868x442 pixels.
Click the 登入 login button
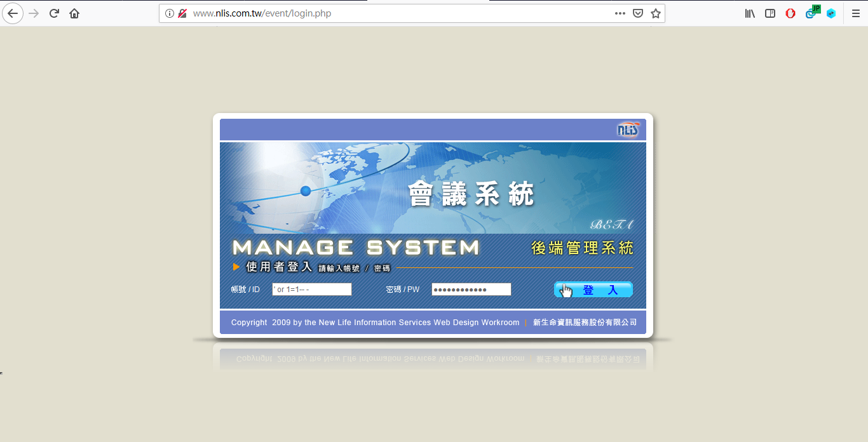[x=593, y=290]
